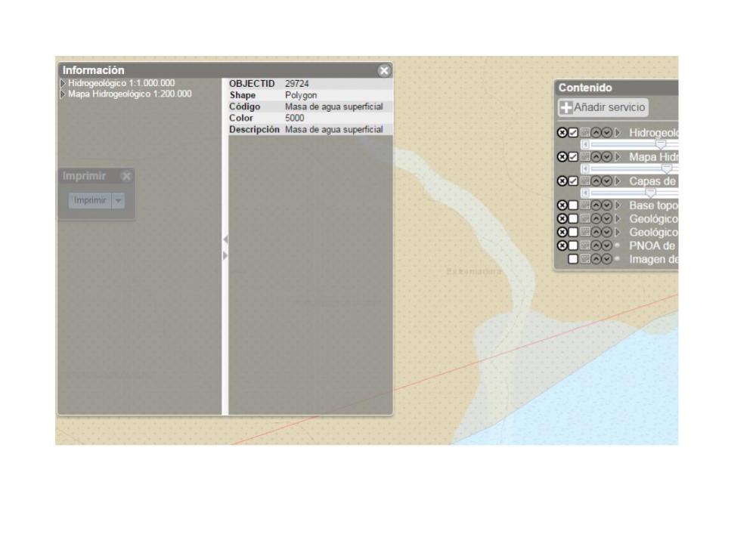Screen dimensions: 756x534
Task: Move the Capas de layer down
Action: (x=606, y=181)
